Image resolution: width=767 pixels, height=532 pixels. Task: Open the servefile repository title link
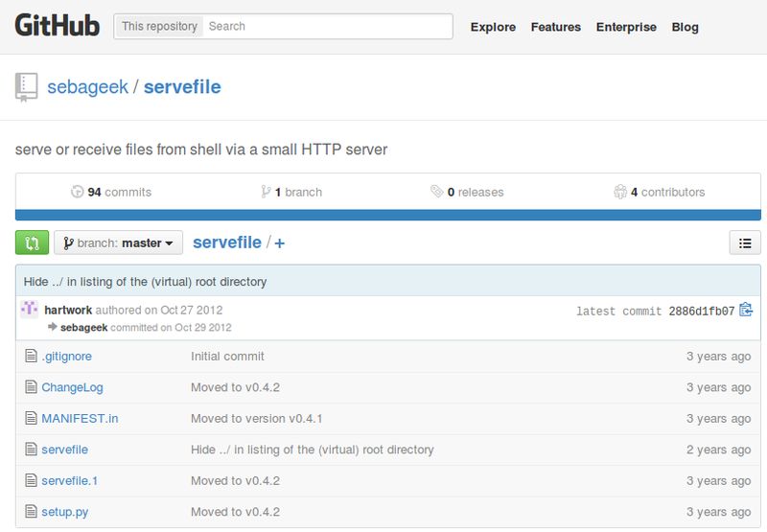[x=182, y=87]
